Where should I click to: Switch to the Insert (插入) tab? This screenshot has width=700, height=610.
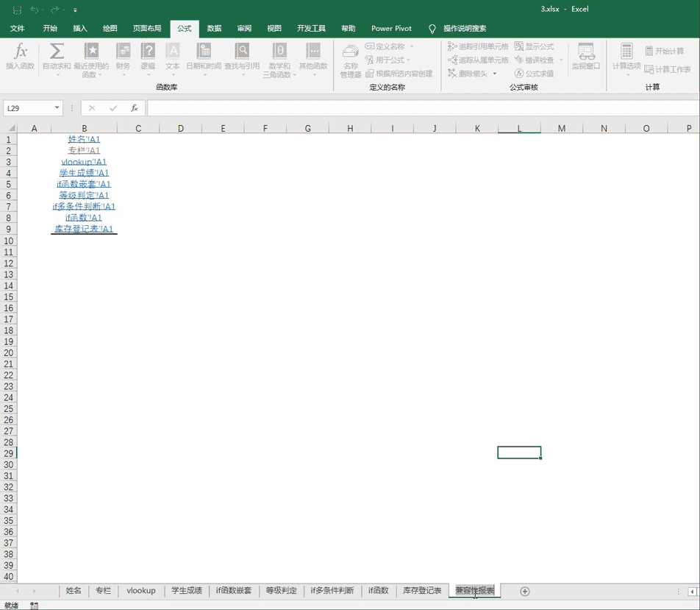80,28
